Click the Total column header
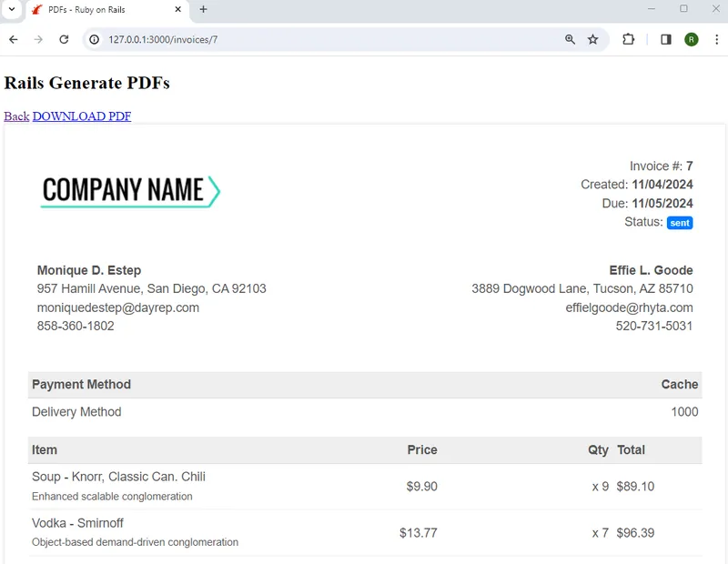728x564 pixels. [x=631, y=449]
